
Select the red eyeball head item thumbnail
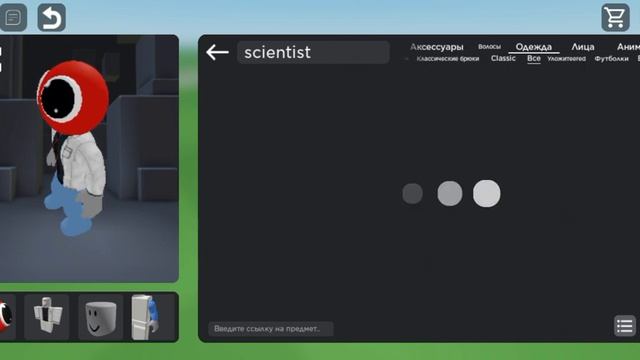6,317
